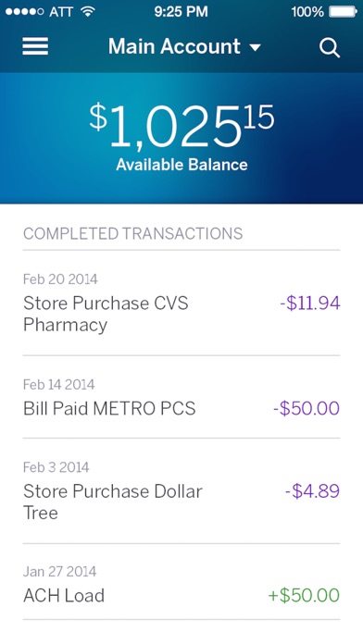Tap the -$11.94 amount
Screen dimensions: 363x644
coord(310,303)
